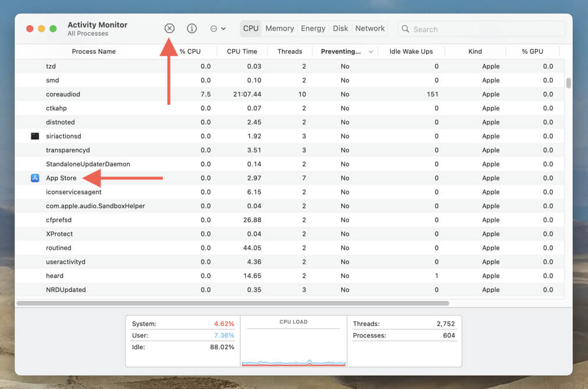Switch to the Disk tab
Viewport: 588px width, 389px height.
340,29
